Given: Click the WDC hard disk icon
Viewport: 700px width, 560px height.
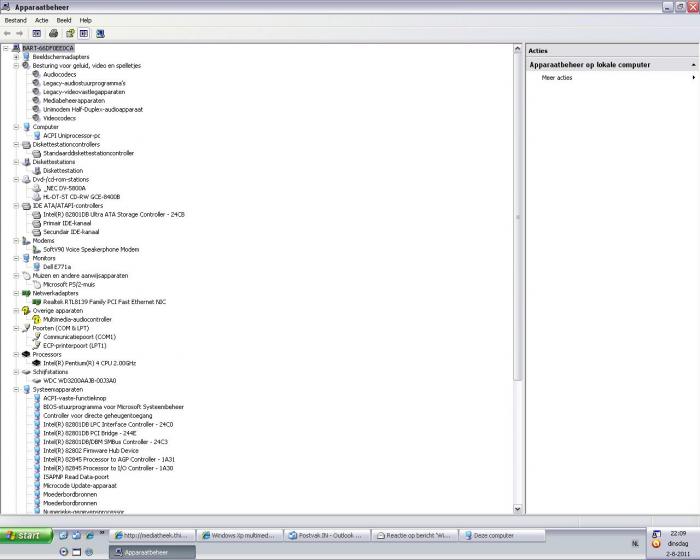Looking at the screenshot, I should point(37,380).
